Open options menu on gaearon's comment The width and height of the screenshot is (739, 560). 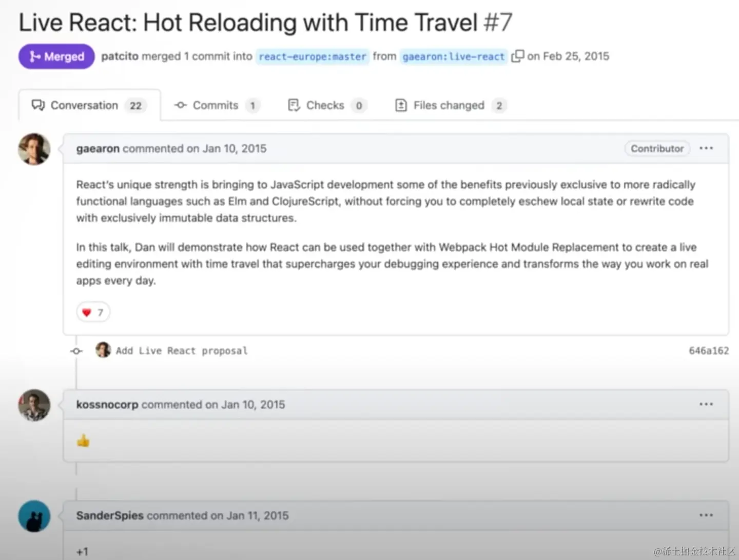(x=706, y=148)
